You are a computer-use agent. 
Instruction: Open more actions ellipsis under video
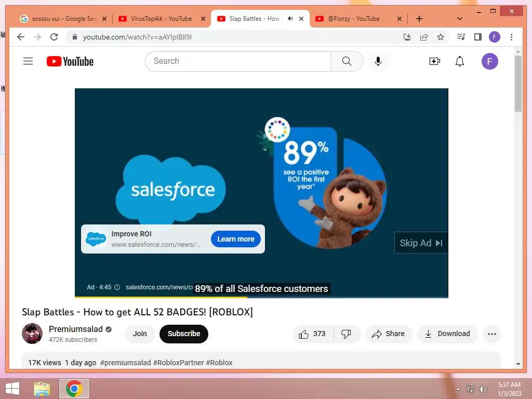(x=492, y=334)
